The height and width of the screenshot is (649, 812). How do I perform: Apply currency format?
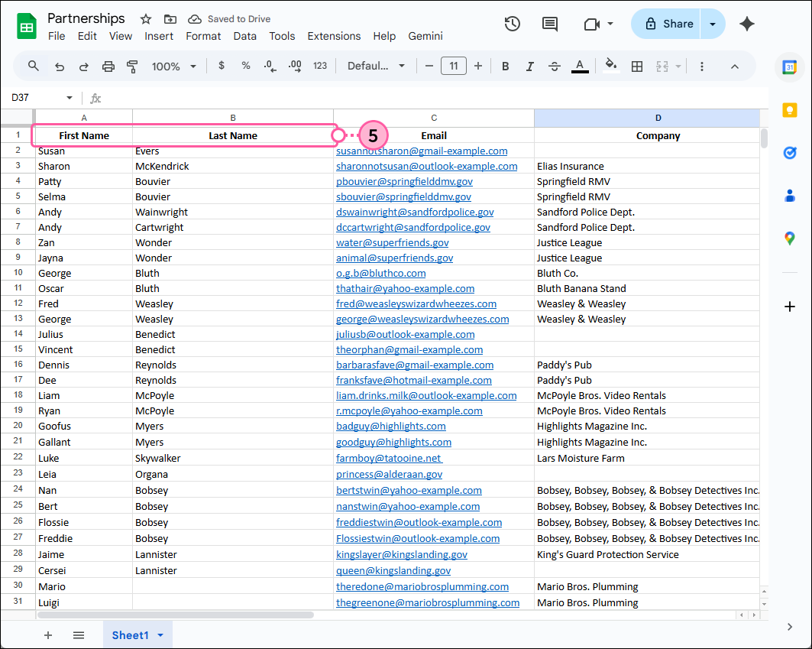point(222,66)
